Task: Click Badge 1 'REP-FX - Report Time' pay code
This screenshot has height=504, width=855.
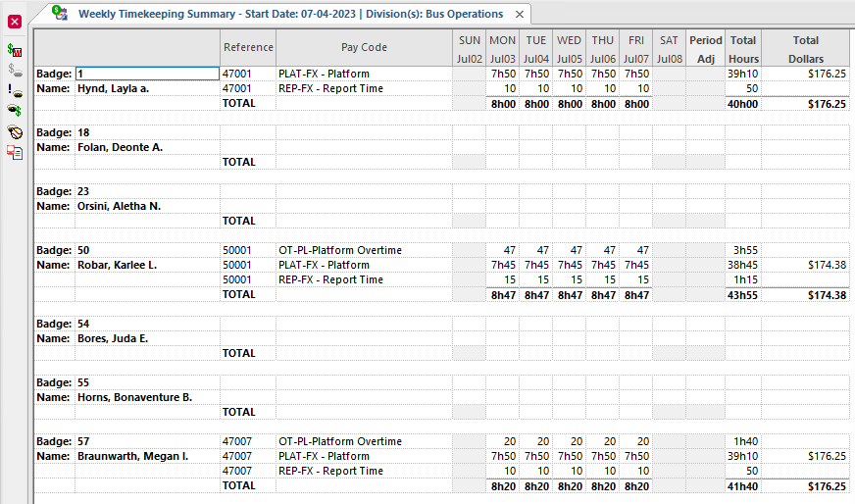Action: click(x=331, y=88)
